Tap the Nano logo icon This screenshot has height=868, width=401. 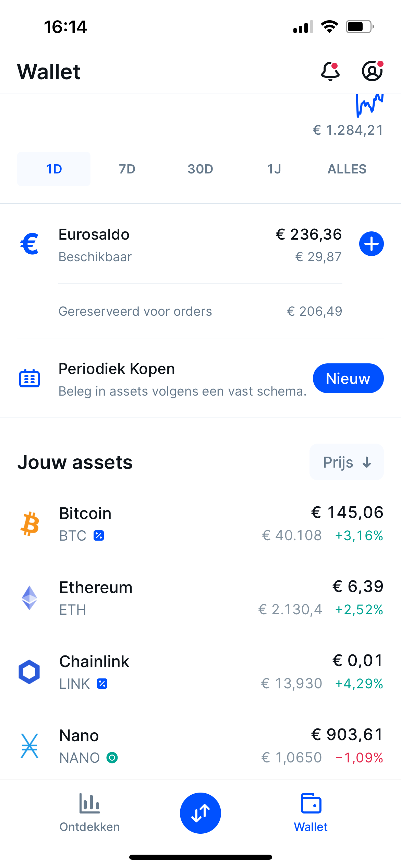coord(29,746)
